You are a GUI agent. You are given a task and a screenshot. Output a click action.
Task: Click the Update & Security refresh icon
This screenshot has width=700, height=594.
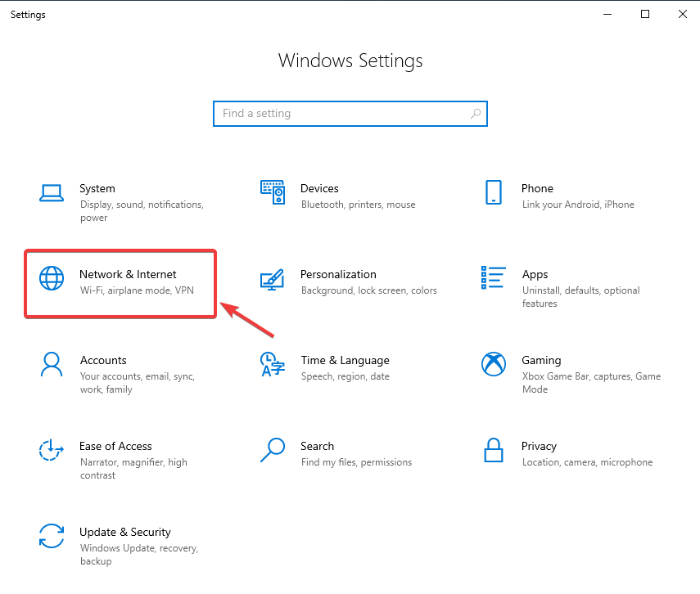point(52,536)
